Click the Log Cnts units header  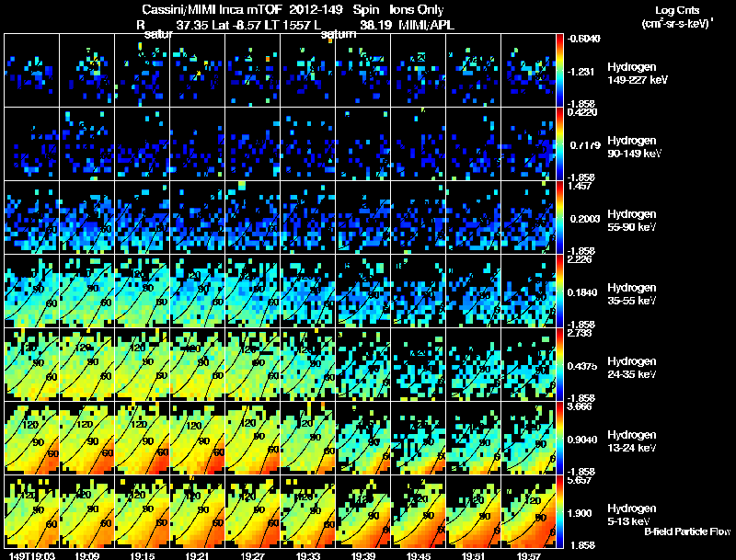click(x=677, y=17)
